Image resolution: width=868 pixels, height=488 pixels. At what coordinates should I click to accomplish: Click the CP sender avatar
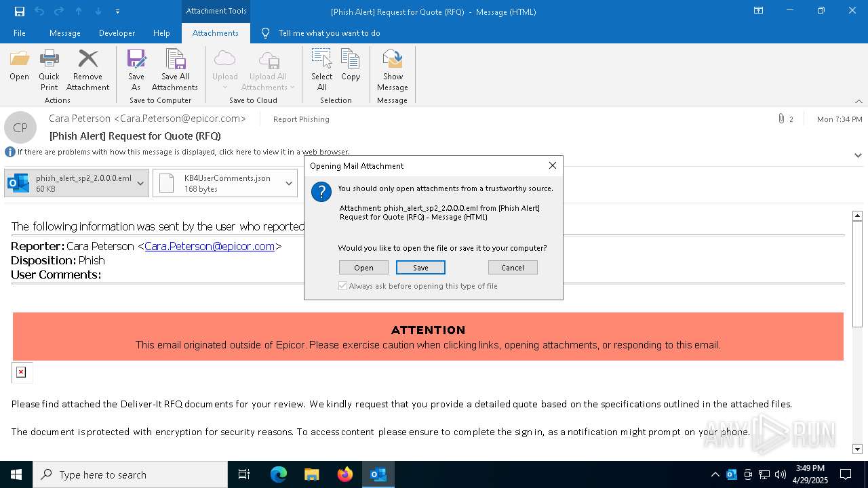click(x=20, y=127)
